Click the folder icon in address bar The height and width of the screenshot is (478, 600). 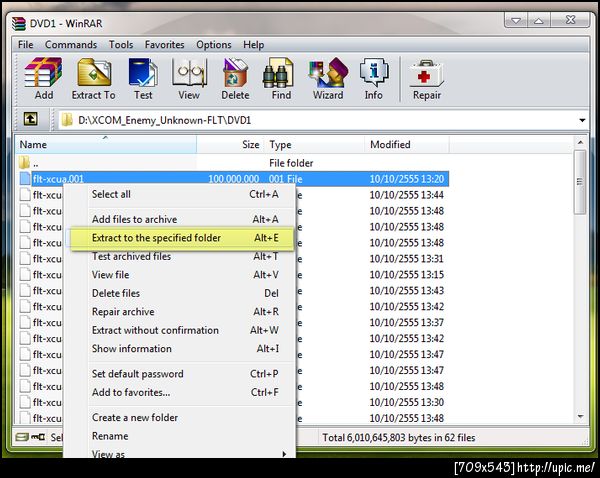click(67, 120)
